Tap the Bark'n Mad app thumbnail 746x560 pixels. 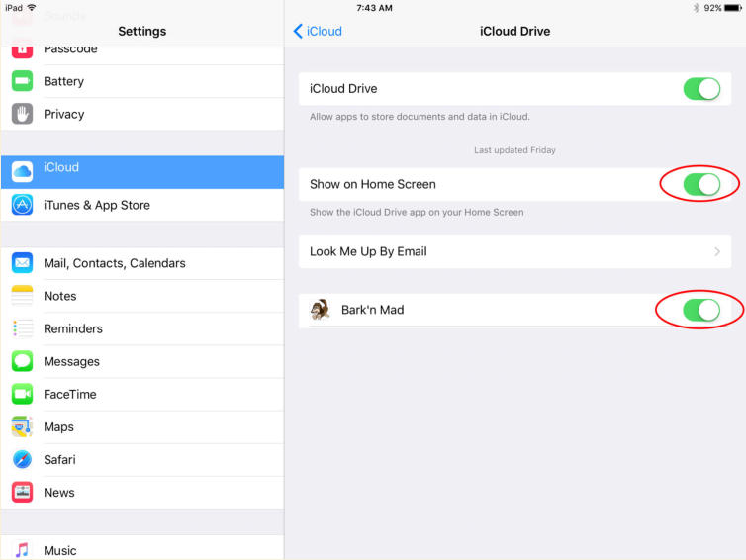coord(320,310)
